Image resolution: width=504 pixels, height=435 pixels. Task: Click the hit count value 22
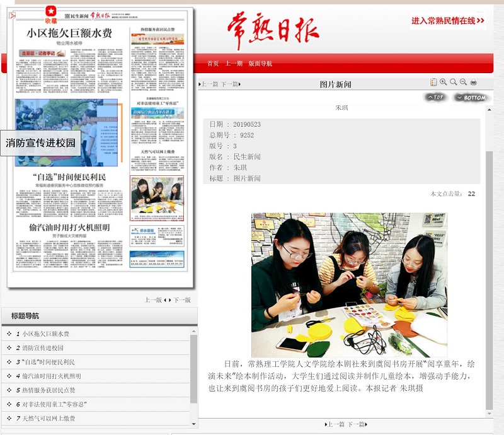pyautogui.click(x=471, y=194)
